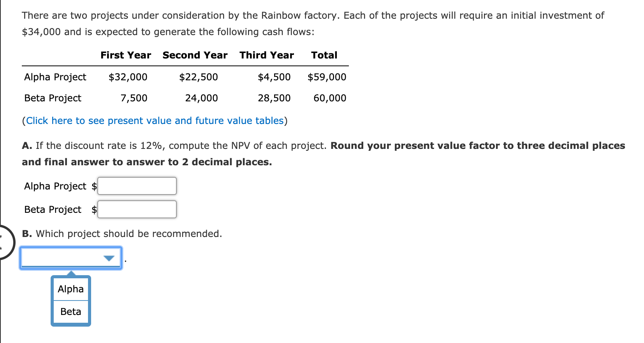Click the First Year column header

tap(125, 55)
